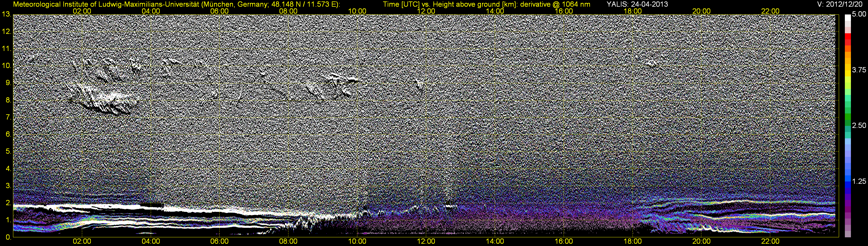Click the 10 km height axis label
This screenshot has height=246, width=868.
click(x=6, y=66)
